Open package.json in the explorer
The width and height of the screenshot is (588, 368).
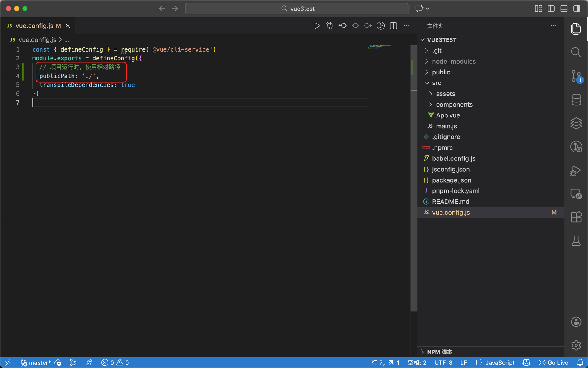[451, 180]
